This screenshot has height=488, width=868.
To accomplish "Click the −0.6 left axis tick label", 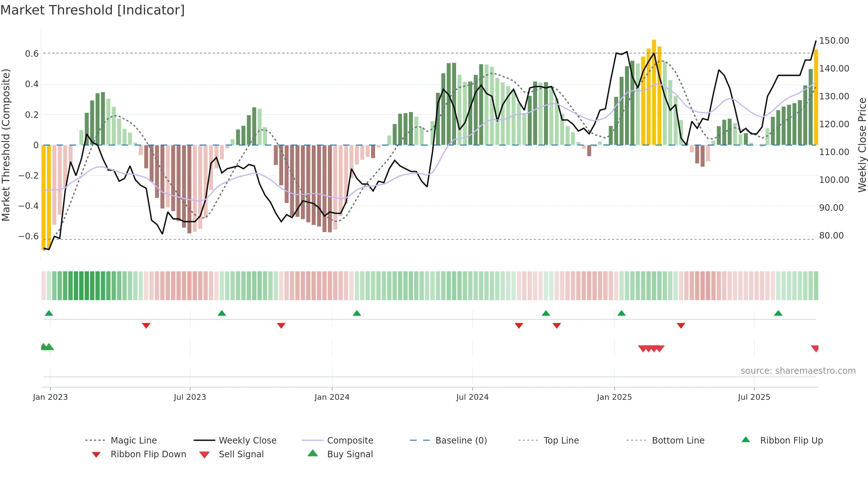I will tap(28, 236).
